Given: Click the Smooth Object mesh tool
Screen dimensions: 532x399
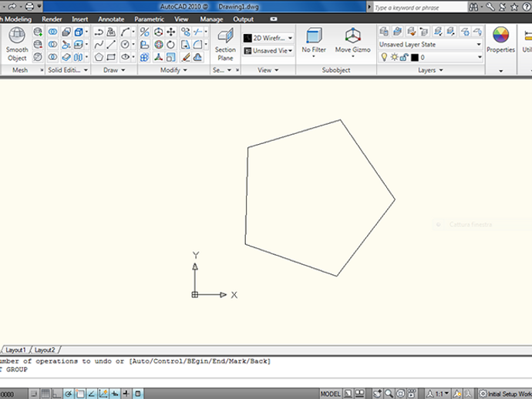Looking at the screenshot, I should point(17,44).
